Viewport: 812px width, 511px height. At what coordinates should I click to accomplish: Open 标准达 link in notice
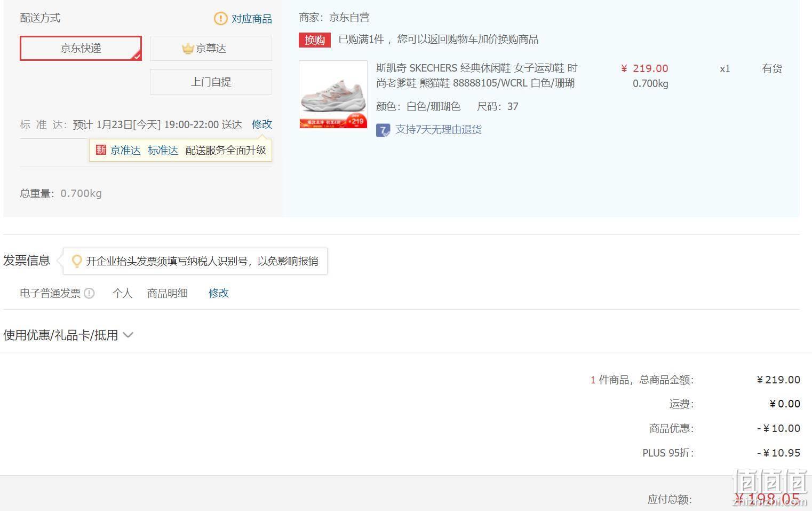tap(163, 150)
